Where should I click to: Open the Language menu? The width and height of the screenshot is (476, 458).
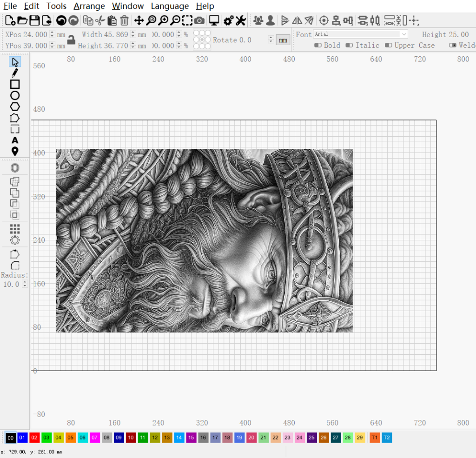tap(170, 6)
